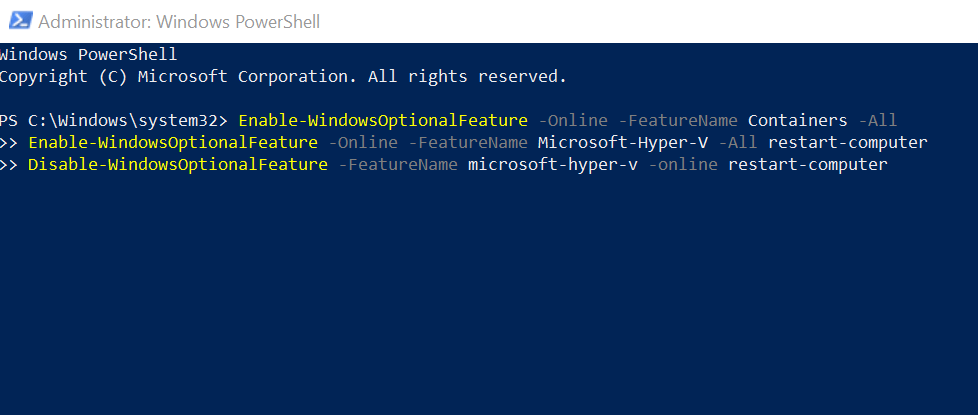This screenshot has width=978, height=415.
Task: Click the PS C:\Windows\system32> prompt
Action: coord(114,120)
